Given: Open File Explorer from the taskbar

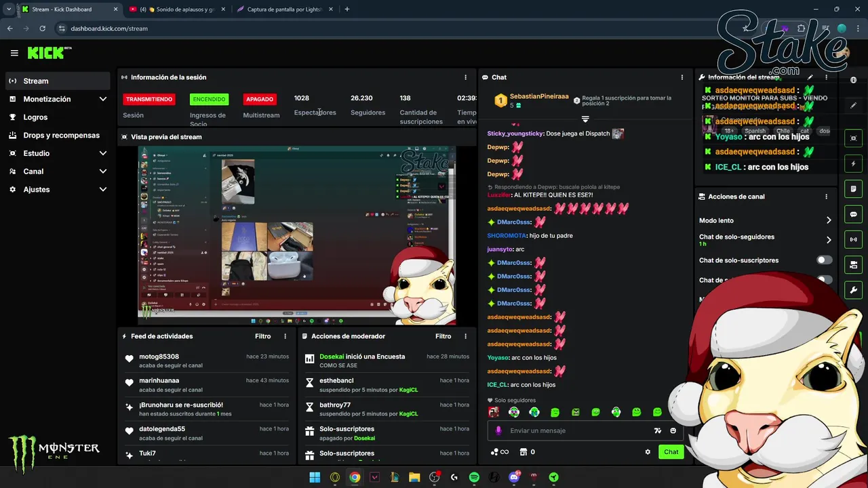Looking at the screenshot, I should click(414, 477).
